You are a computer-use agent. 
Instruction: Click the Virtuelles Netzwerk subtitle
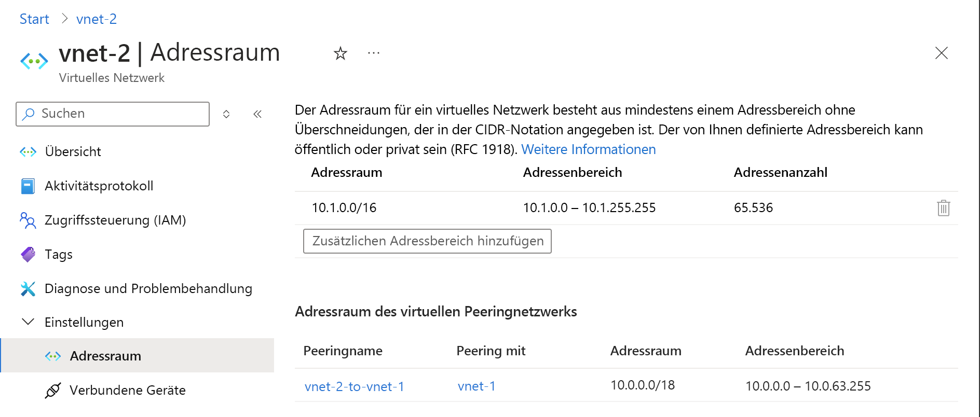[112, 78]
